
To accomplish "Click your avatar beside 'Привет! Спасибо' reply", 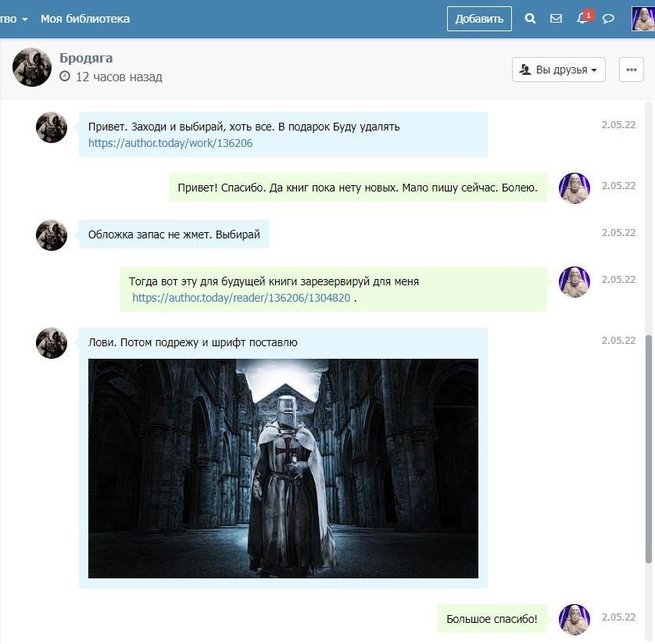I will 574,188.
